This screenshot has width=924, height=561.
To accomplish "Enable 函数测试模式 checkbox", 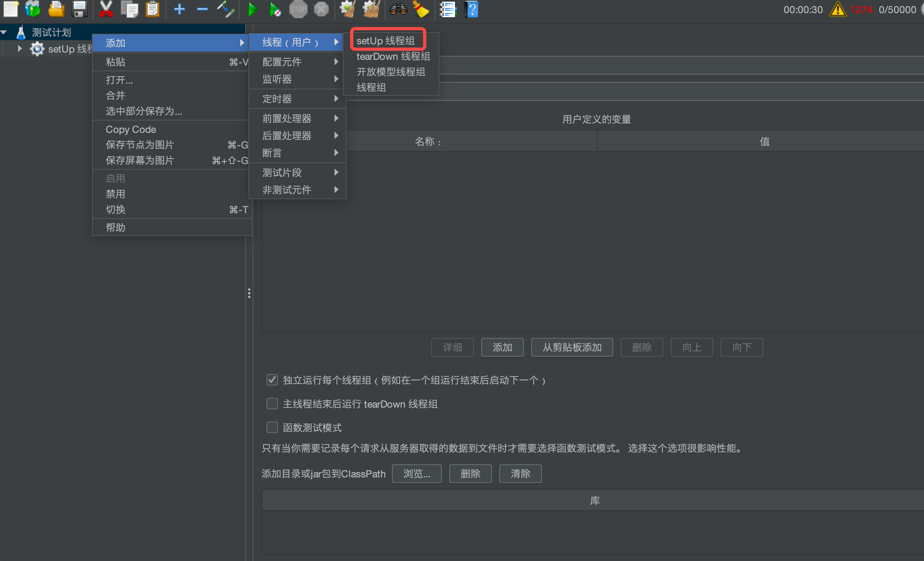I will (272, 427).
